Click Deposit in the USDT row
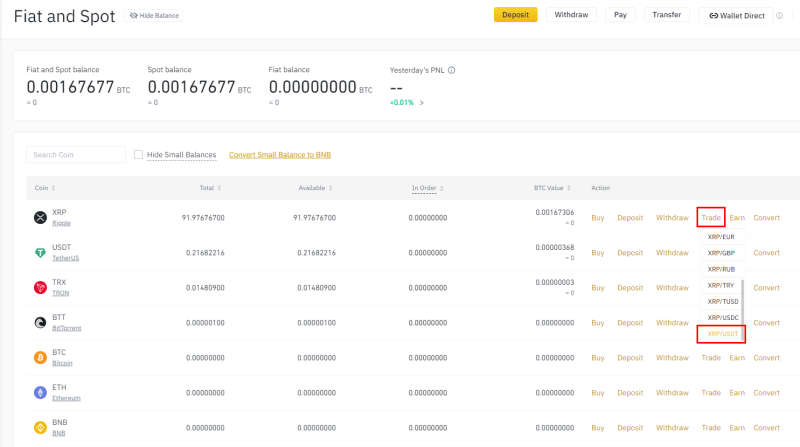This screenshot has height=447, width=800. tap(630, 253)
